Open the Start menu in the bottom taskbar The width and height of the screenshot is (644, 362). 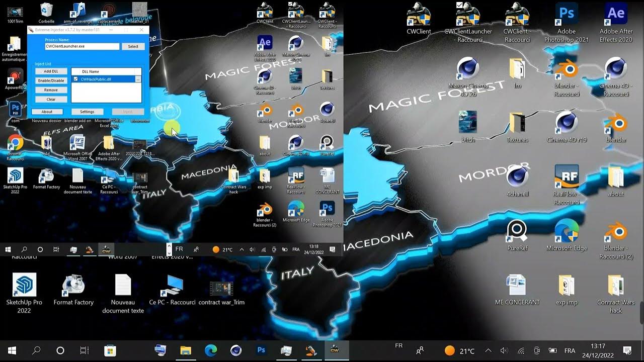12,350
